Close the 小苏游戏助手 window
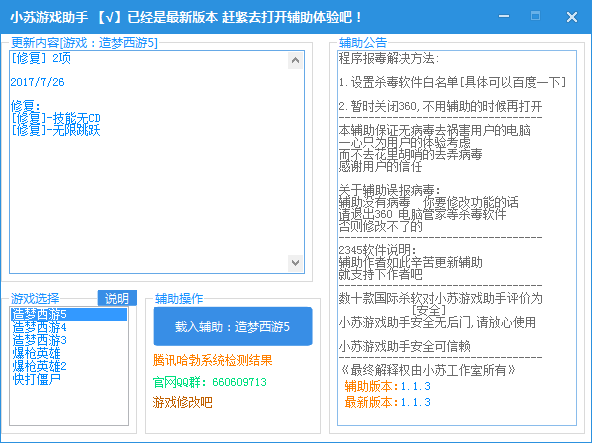 click(x=572, y=17)
